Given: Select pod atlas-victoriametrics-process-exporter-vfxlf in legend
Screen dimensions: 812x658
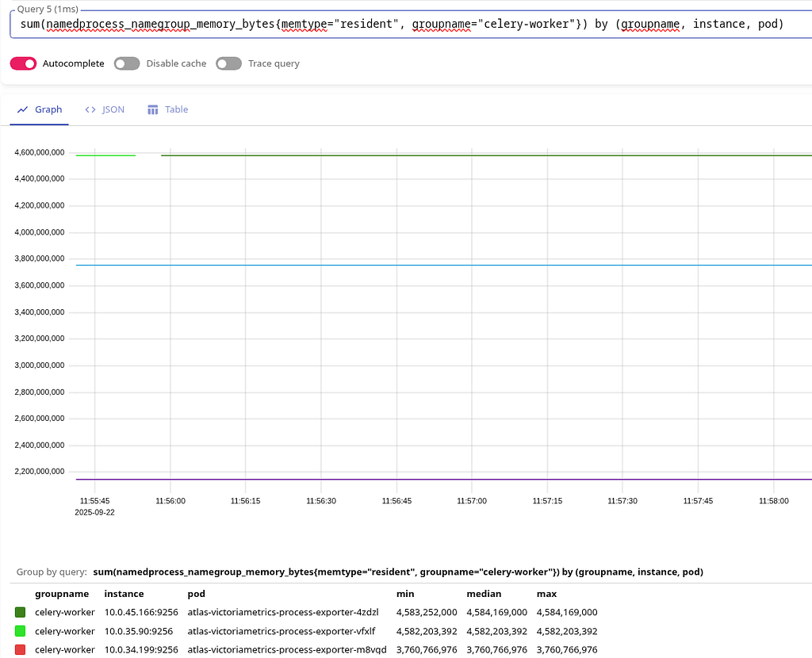Looking at the screenshot, I should coord(282,631).
